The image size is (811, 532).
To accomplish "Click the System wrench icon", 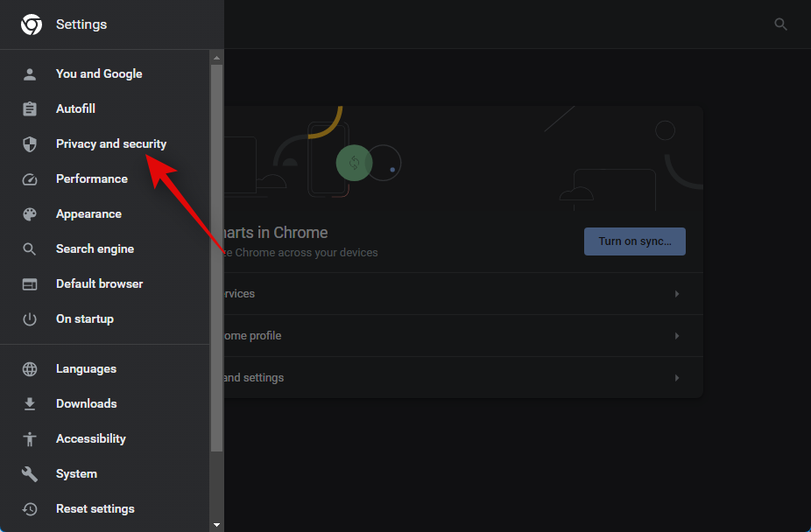I will [x=30, y=474].
